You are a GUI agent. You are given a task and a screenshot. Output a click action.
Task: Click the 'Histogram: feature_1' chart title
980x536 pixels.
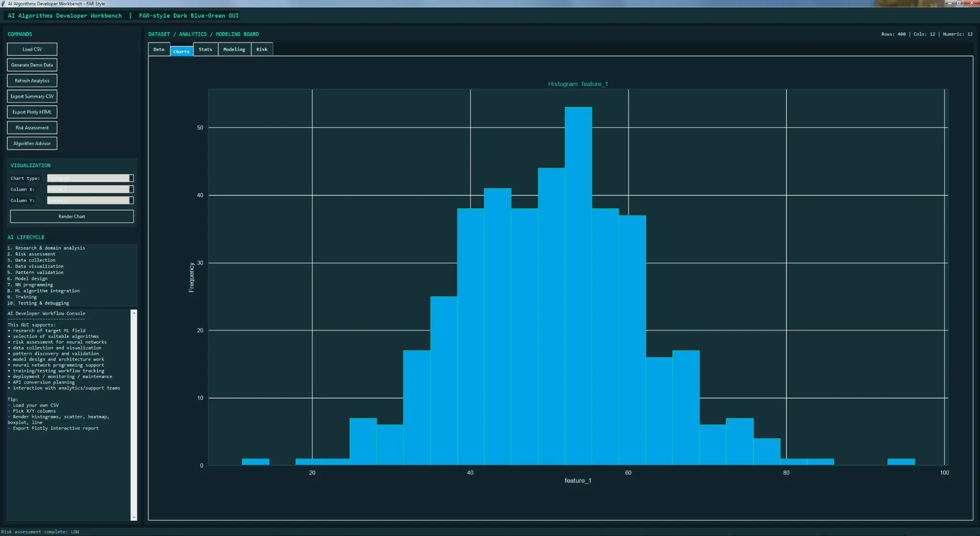pyautogui.click(x=578, y=84)
